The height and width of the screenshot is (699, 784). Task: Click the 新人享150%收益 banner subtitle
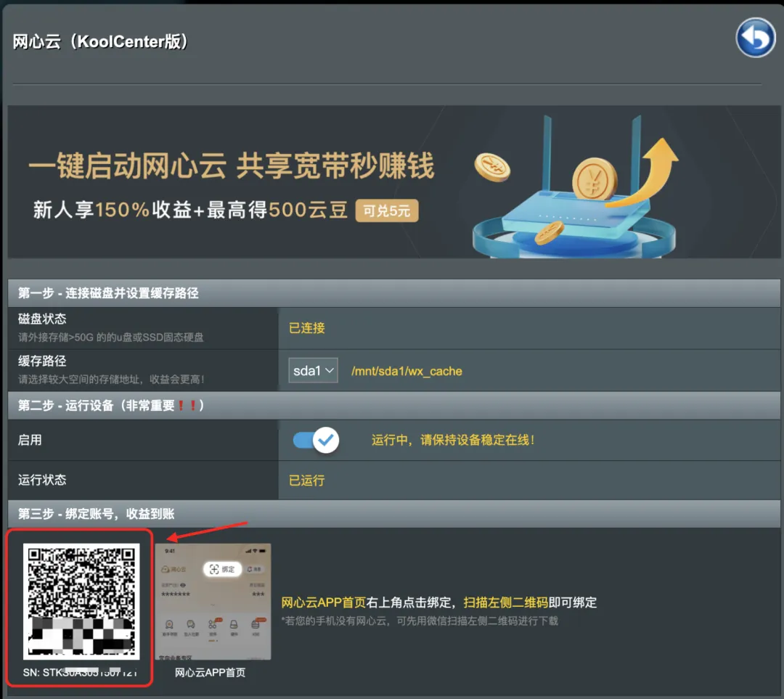point(190,210)
